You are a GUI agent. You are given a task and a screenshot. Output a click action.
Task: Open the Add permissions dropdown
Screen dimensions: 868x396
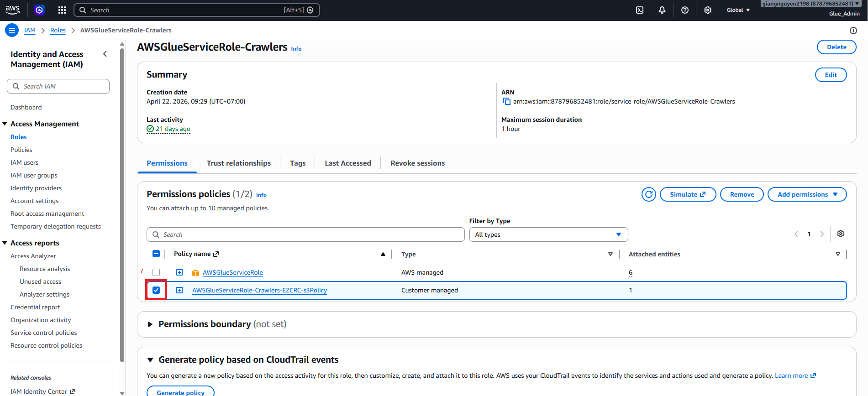coord(807,194)
